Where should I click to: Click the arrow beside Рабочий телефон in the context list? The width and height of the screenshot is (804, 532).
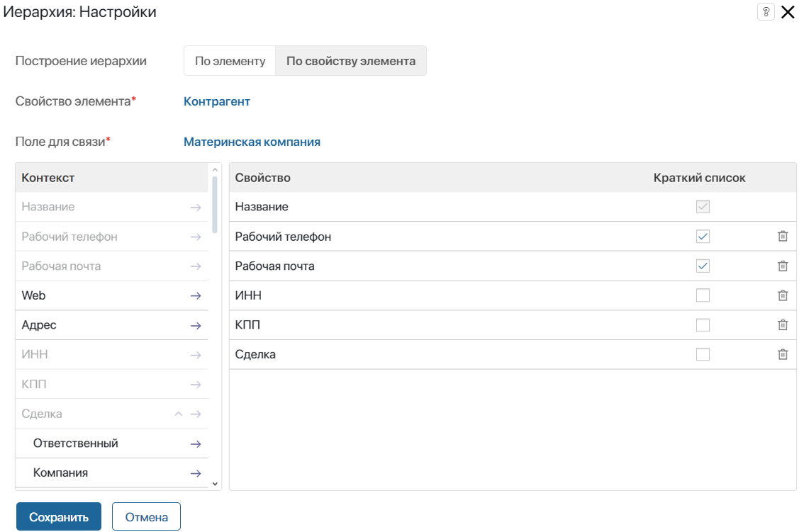point(196,237)
